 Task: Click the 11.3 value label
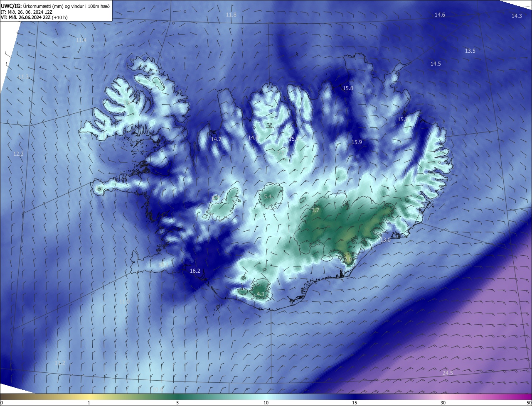[23, 77]
